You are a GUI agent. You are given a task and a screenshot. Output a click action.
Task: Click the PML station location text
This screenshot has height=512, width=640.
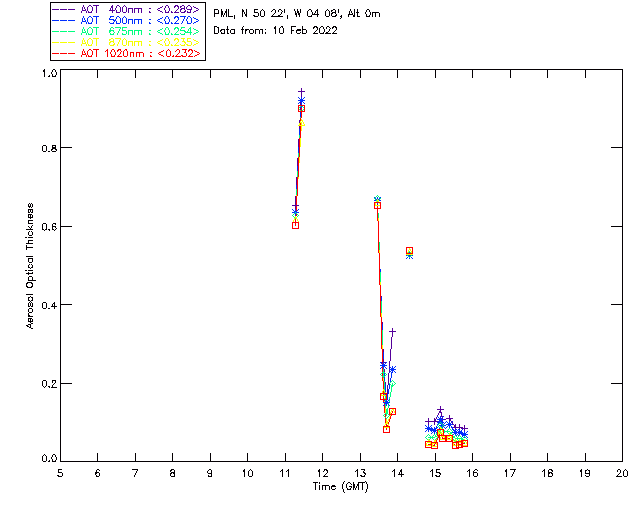click(x=297, y=14)
